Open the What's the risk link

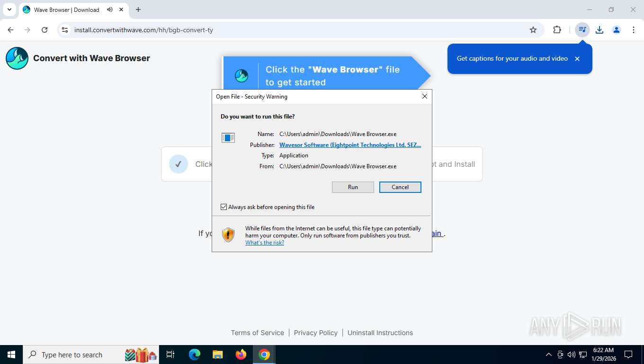point(265,243)
